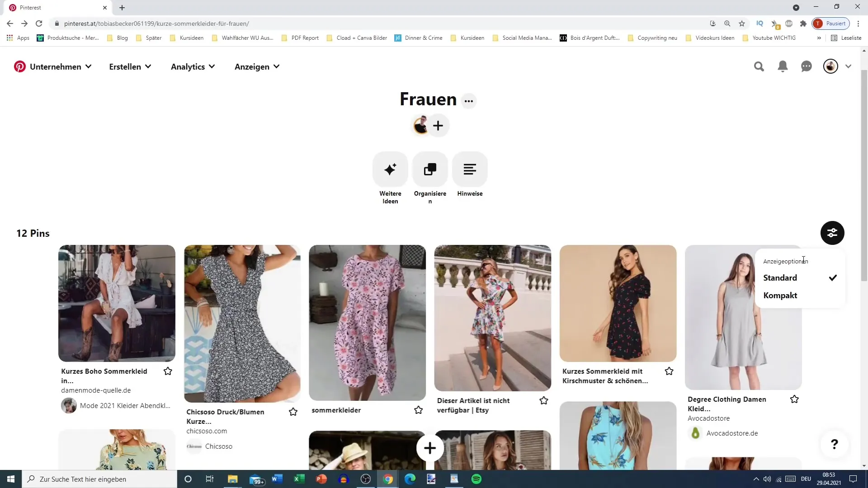Click the search icon
The height and width of the screenshot is (488, 868).
pyautogui.click(x=759, y=66)
